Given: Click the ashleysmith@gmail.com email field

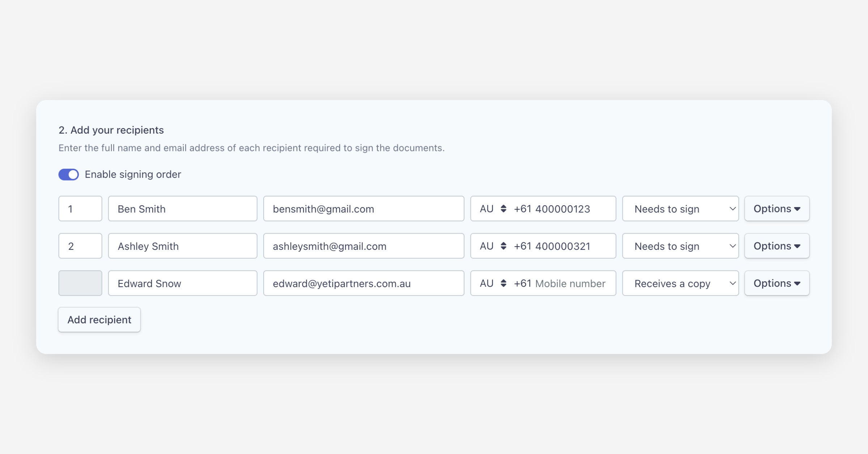Looking at the screenshot, I should (x=363, y=246).
